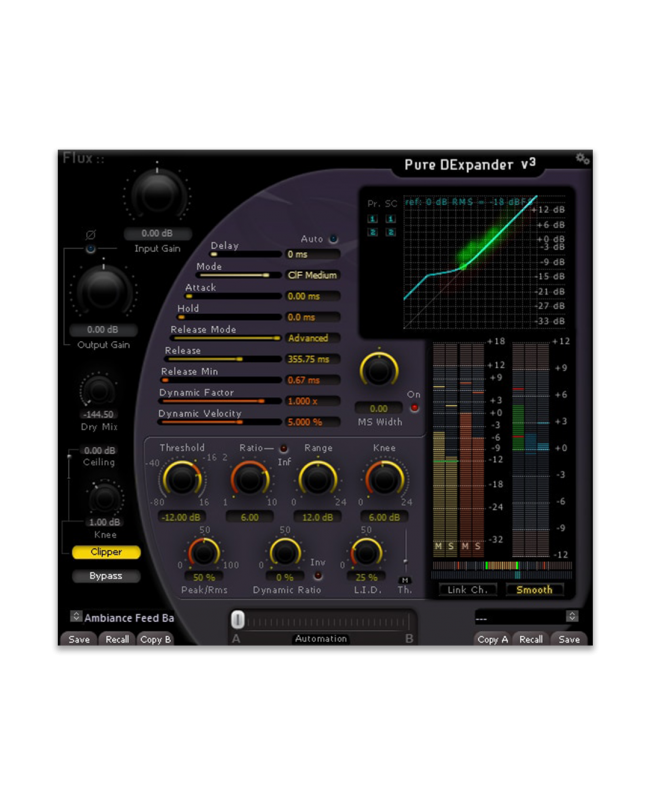
Task: Click the Dynamic Factor slider
Action: 220,401
